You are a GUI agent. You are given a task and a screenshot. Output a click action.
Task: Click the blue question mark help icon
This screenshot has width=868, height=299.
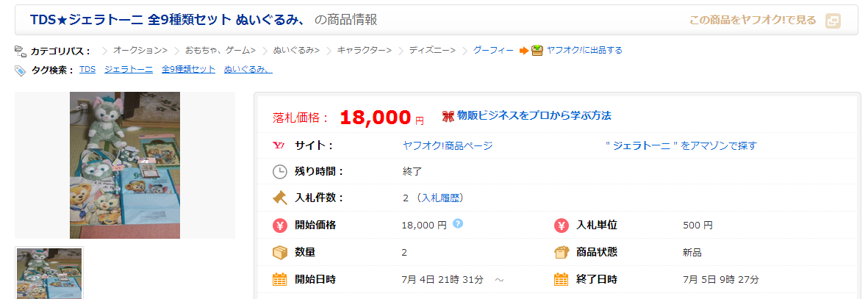coord(458,223)
